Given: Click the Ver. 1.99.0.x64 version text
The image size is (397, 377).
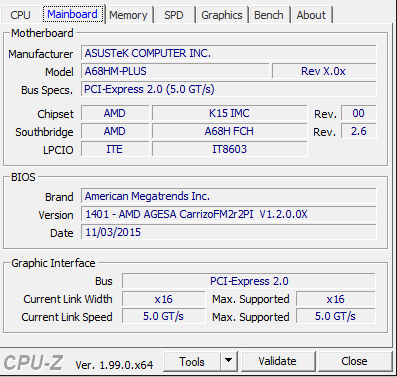Looking at the screenshot, I should click(x=114, y=365).
